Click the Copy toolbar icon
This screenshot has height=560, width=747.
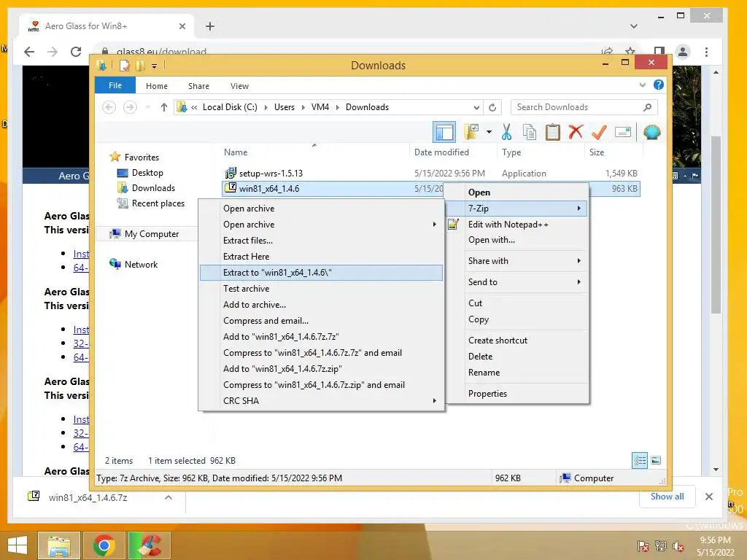(530, 132)
